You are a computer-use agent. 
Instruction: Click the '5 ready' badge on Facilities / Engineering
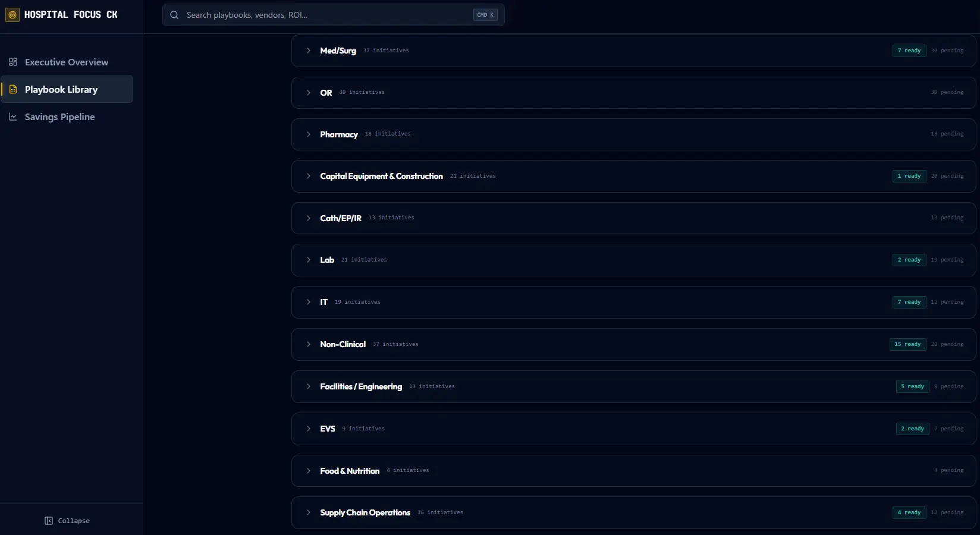click(x=912, y=386)
